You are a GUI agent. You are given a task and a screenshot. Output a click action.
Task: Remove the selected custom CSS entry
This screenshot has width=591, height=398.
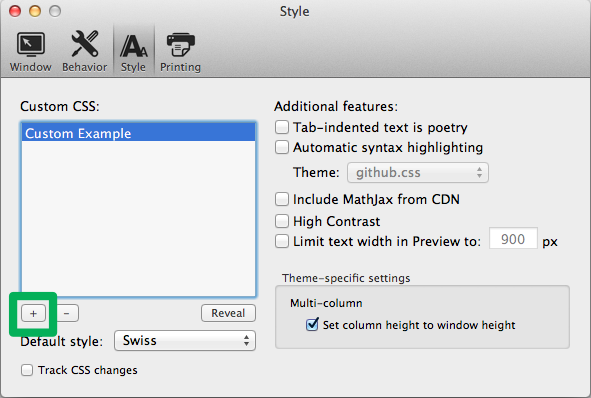(66, 313)
